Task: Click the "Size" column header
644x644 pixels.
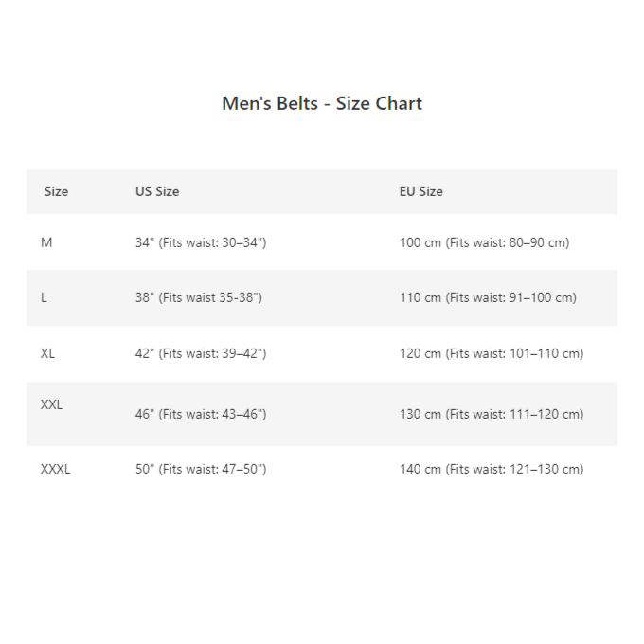Action: [x=56, y=191]
